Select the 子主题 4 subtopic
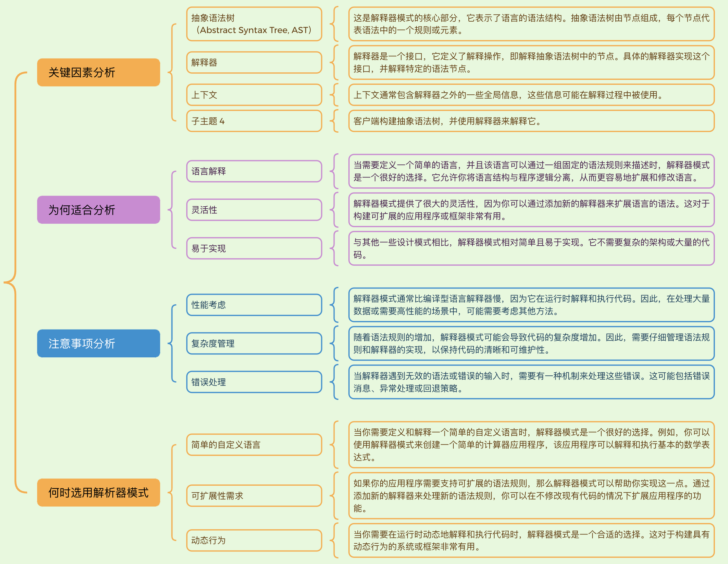728x564 pixels. pyautogui.click(x=254, y=121)
